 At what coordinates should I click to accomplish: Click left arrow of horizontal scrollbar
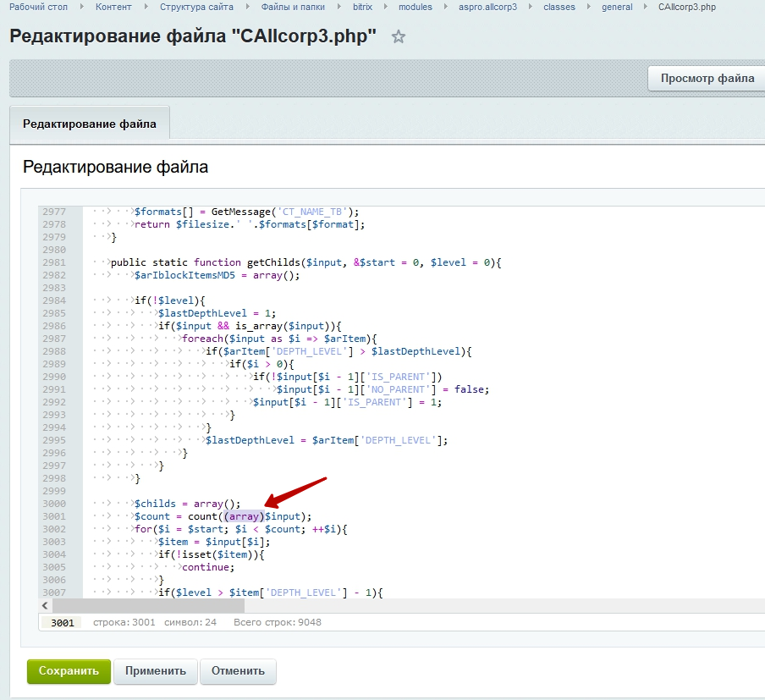tap(45, 606)
